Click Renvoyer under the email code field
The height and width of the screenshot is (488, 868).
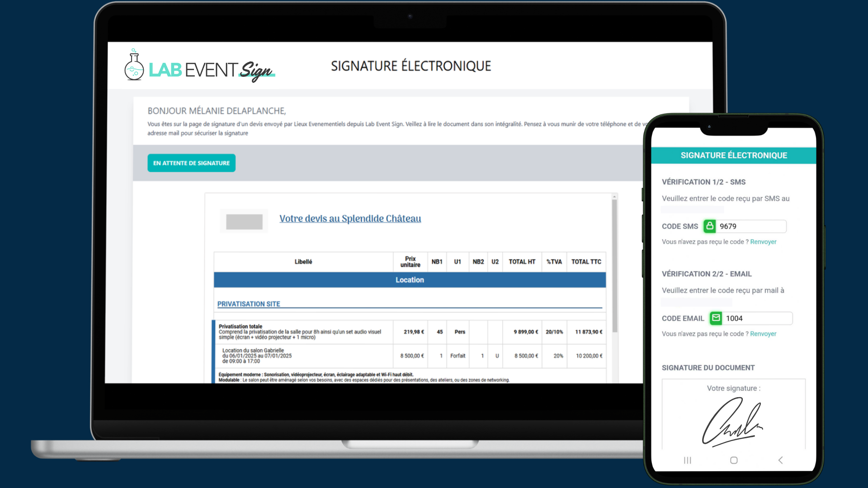(x=763, y=334)
